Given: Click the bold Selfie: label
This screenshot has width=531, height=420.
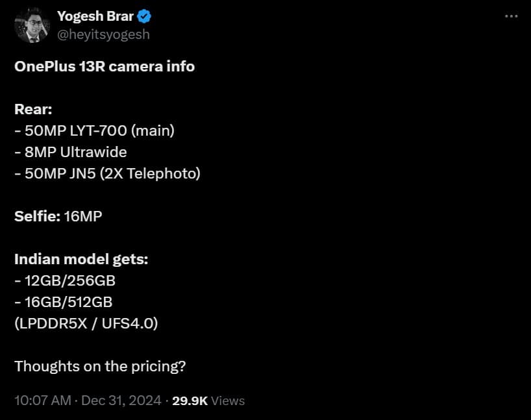Looking at the screenshot, I should tap(37, 216).
